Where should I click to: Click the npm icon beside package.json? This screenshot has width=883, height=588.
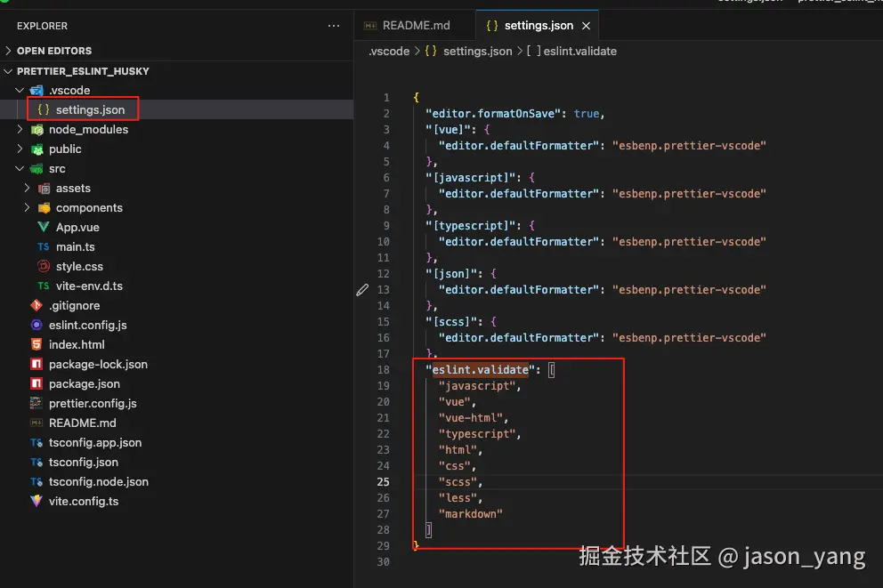click(x=36, y=383)
